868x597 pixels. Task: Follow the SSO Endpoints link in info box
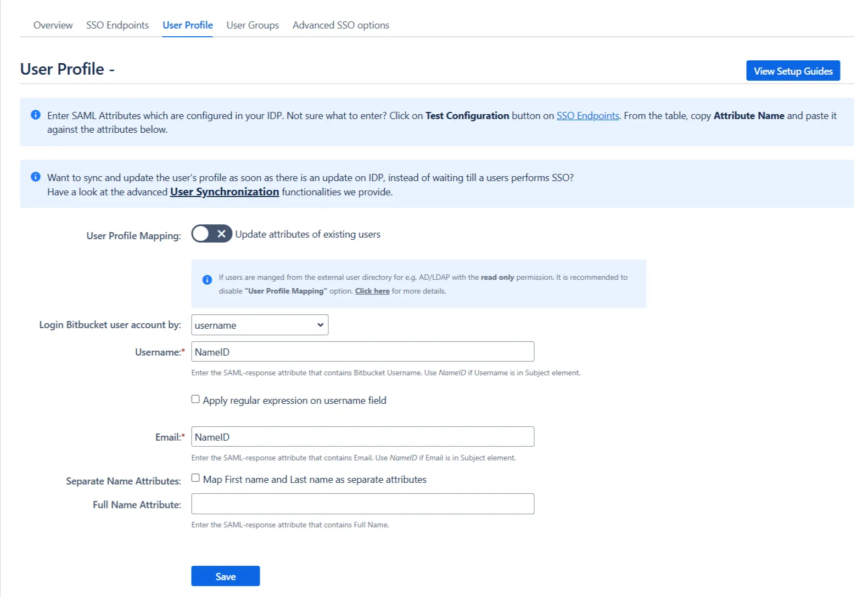click(587, 116)
